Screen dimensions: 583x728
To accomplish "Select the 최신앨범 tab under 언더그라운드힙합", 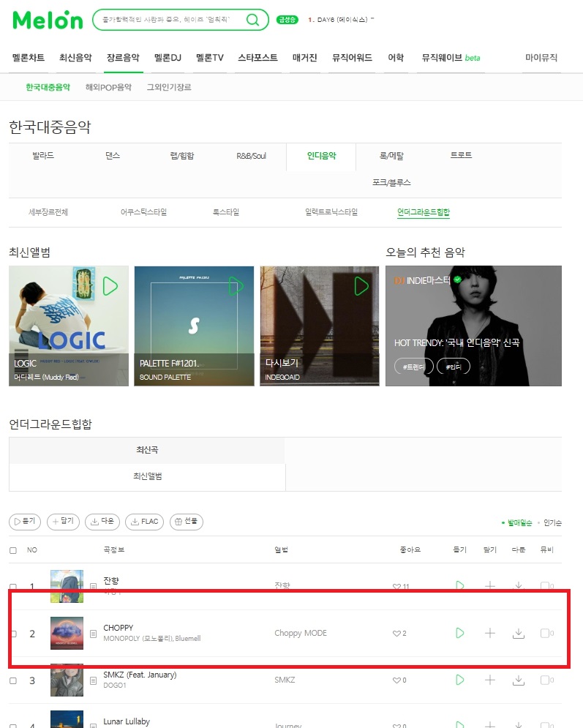I will click(x=147, y=476).
